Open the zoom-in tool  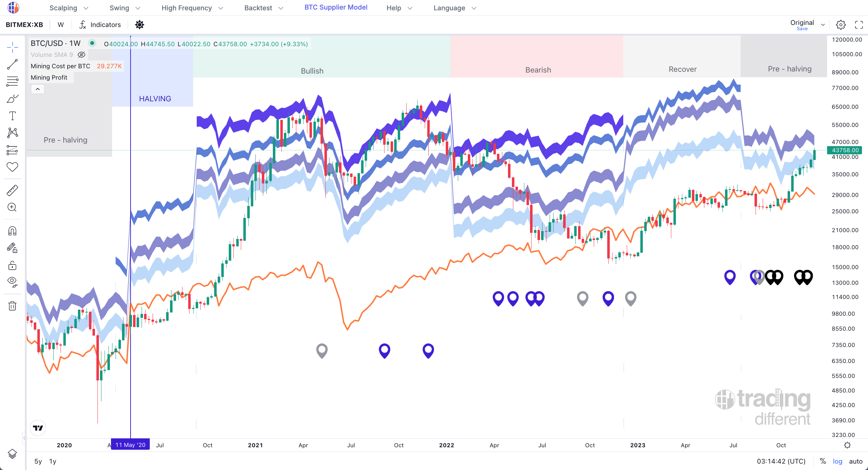click(12, 207)
